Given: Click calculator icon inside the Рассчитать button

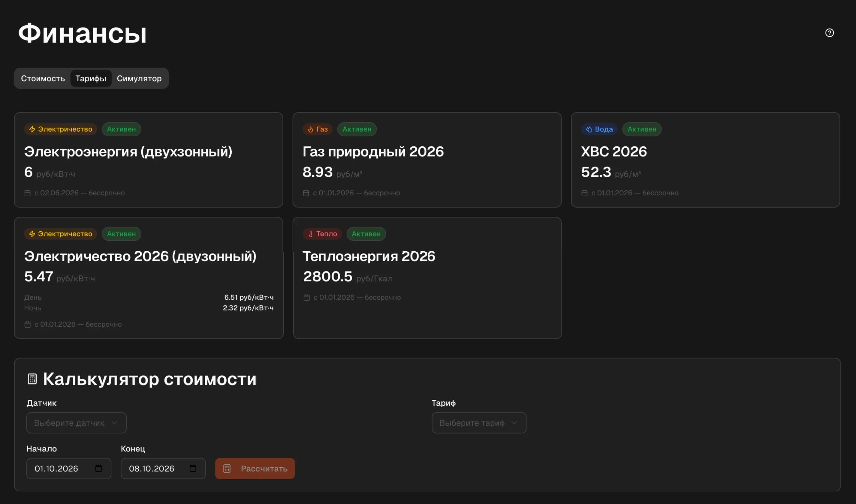Looking at the screenshot, I should pos(227,468).
